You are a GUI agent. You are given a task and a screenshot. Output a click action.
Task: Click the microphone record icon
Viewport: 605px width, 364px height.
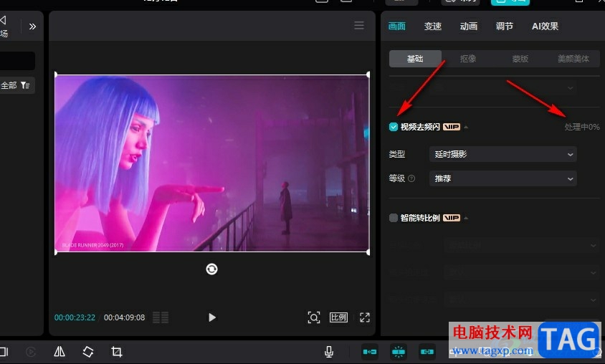pyautogui.click(x=329, y=351)
